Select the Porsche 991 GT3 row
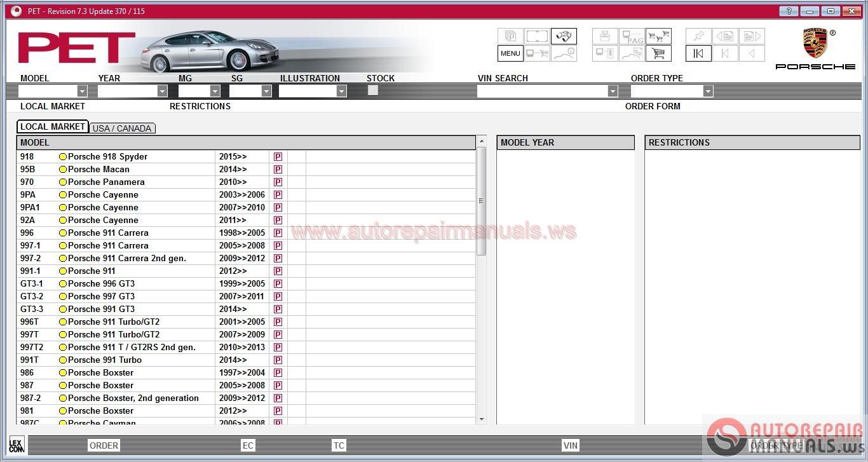868x462 pixels. [x=246, y=309]
